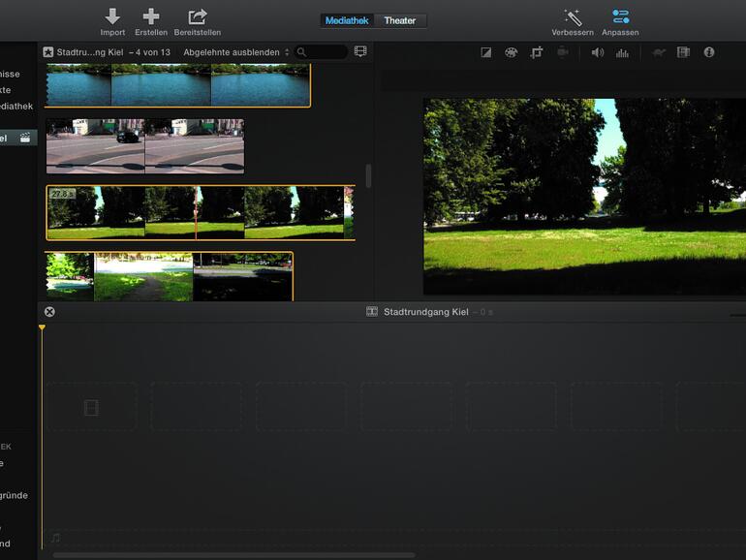Click the Verbessern magic wand
746x560 pixels.
pyautogui.click(x=573, y=16)
